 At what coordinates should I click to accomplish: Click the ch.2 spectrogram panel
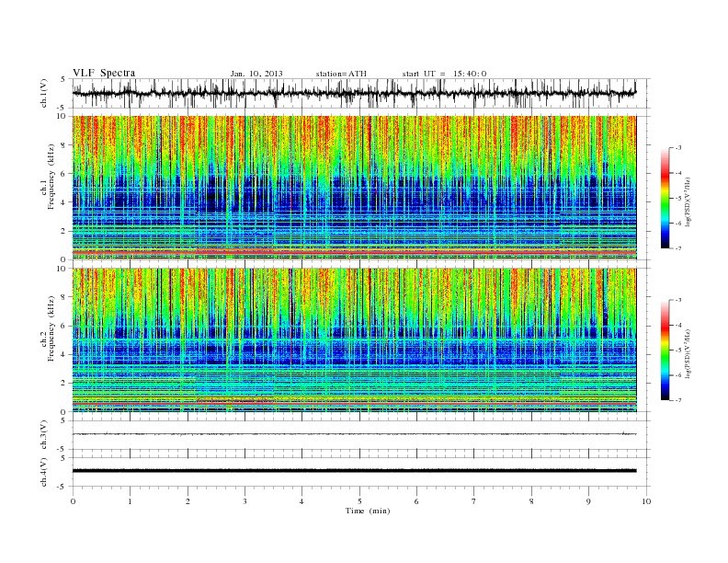pyautogui.click(x=354, y=340)
